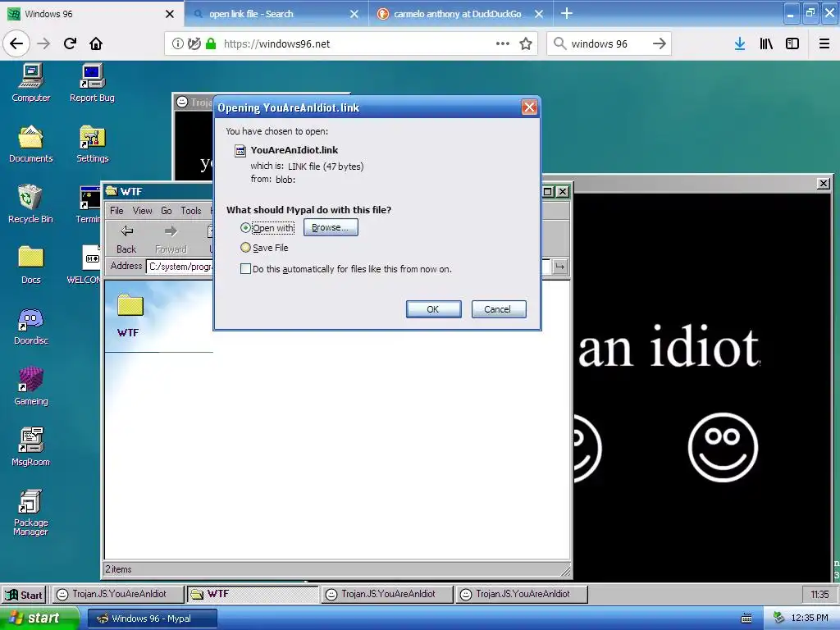Go to browser home page

pyautogui.click(x=96, y=43)
